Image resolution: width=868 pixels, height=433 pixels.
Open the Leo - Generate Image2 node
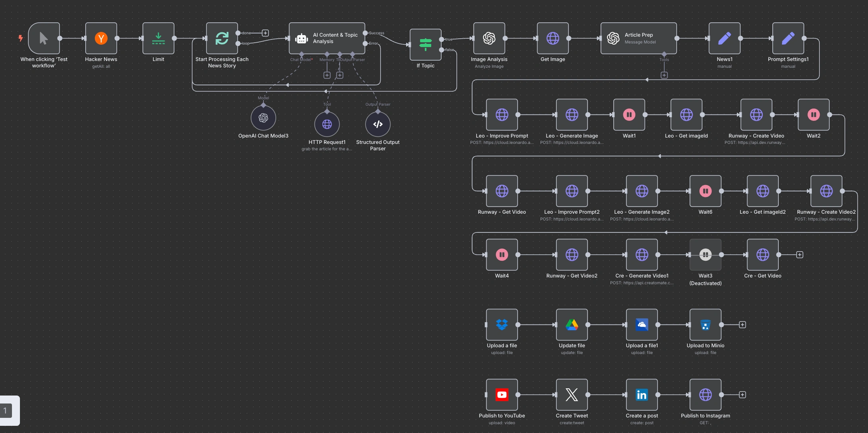pyautogui.click(x=642, y=191)
